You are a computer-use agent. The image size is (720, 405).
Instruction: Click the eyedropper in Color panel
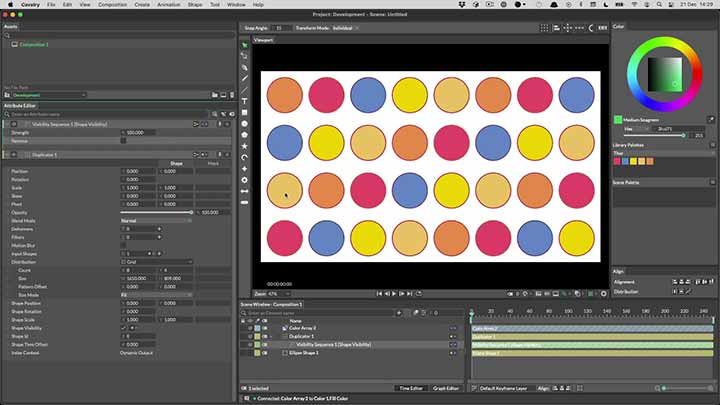[x=711, y=120]
